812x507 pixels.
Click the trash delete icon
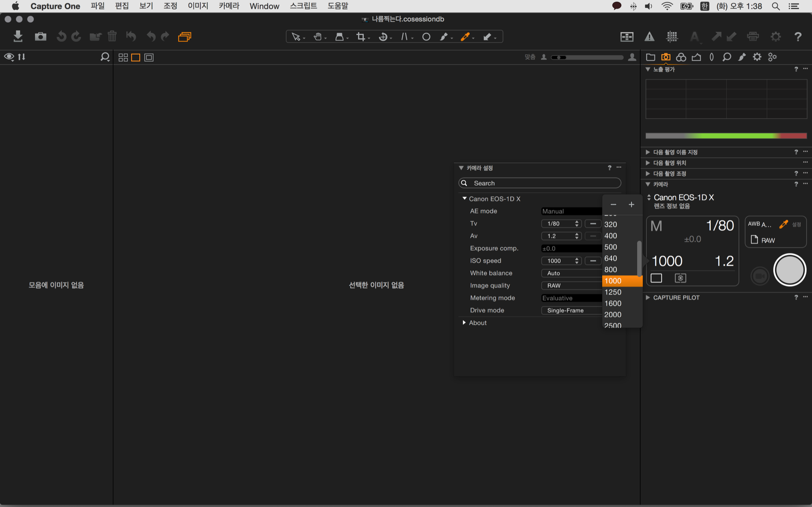112,36
